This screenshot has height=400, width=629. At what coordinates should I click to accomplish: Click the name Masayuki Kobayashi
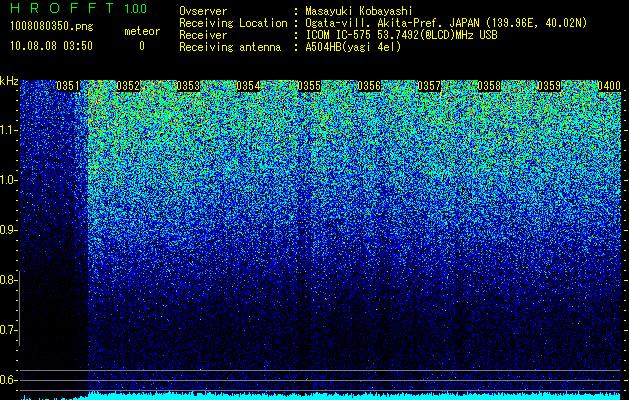[x=359, y=11]
